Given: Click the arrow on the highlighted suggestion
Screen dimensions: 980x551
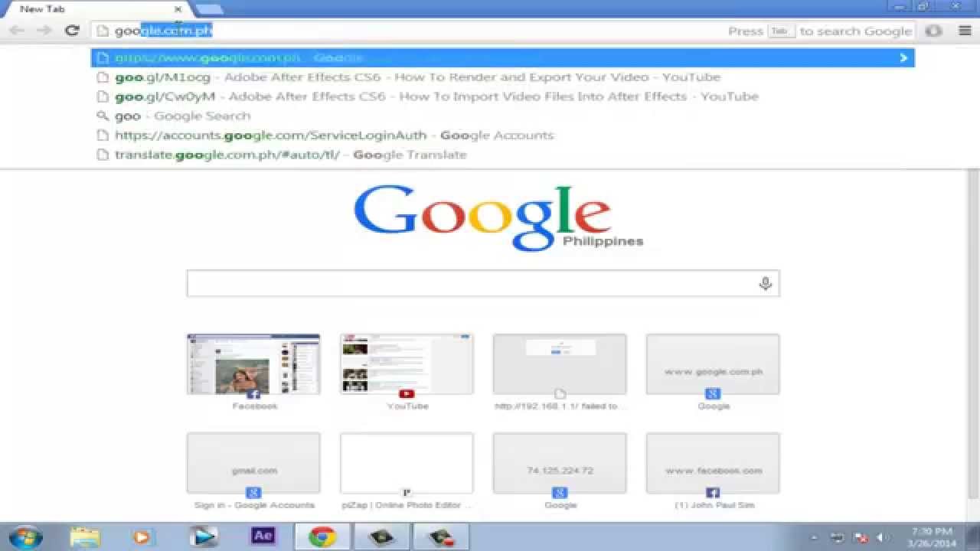Looking at the screenshot, I should 903,57.
